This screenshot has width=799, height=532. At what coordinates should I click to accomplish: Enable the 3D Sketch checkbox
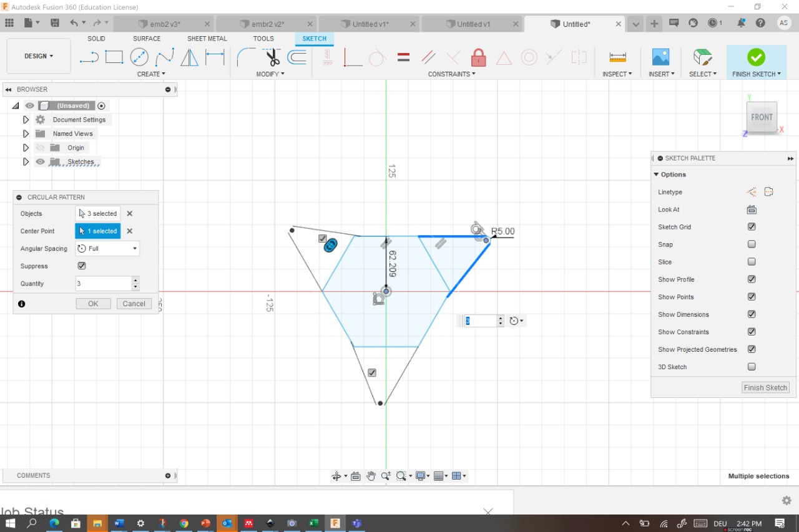tap(752, 367)
